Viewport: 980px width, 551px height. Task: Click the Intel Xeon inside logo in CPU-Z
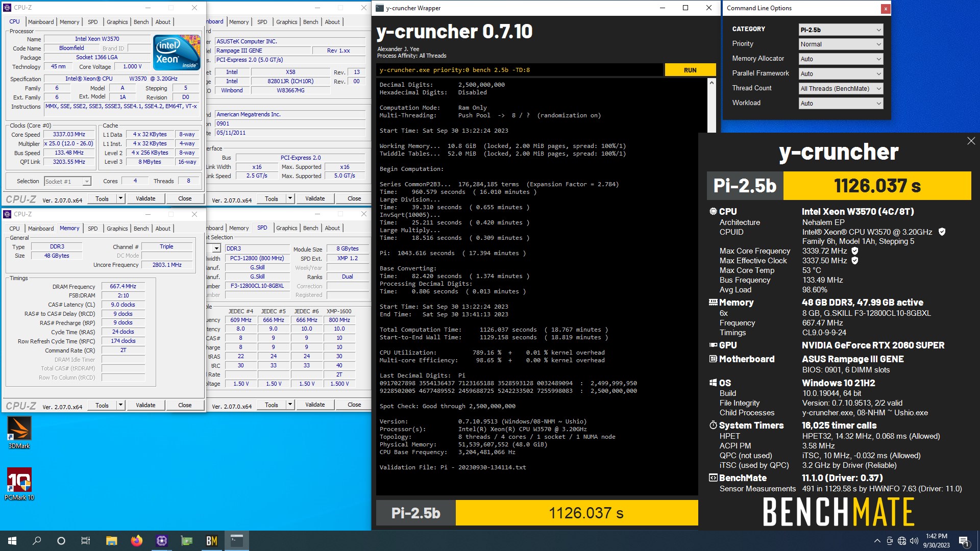tap(177, 52)
